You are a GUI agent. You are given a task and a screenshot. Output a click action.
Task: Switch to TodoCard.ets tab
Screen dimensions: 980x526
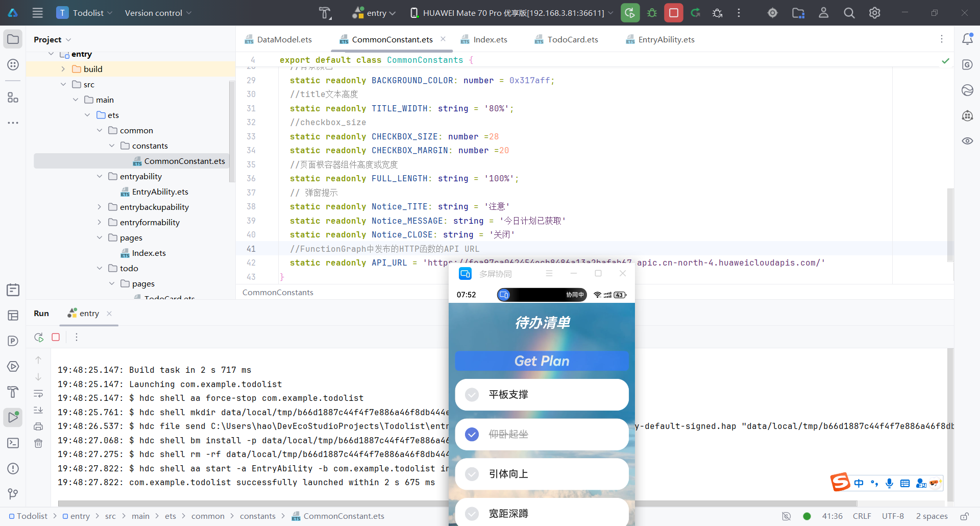point(566,39)
